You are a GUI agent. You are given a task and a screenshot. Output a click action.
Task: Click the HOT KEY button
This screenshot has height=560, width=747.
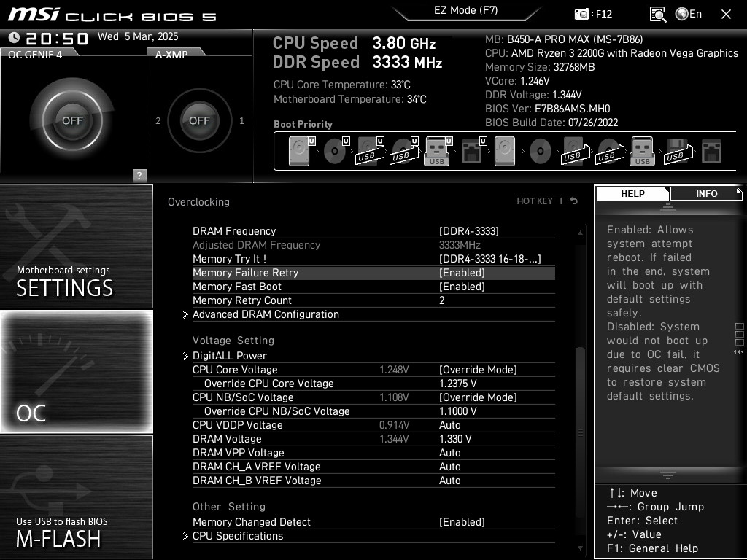pos(535,201)
